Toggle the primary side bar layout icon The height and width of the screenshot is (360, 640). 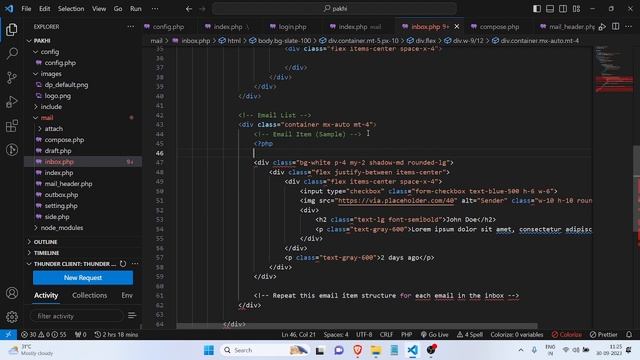[x=537, y=9]
